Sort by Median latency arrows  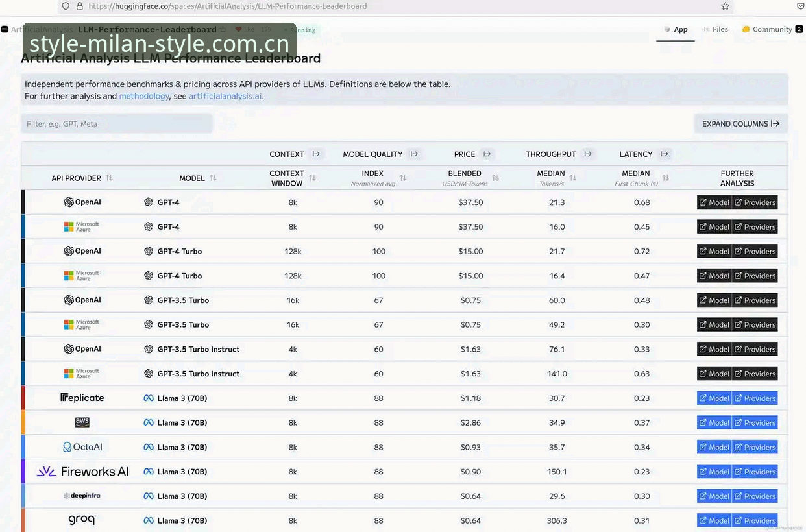(x=665, y=178)
